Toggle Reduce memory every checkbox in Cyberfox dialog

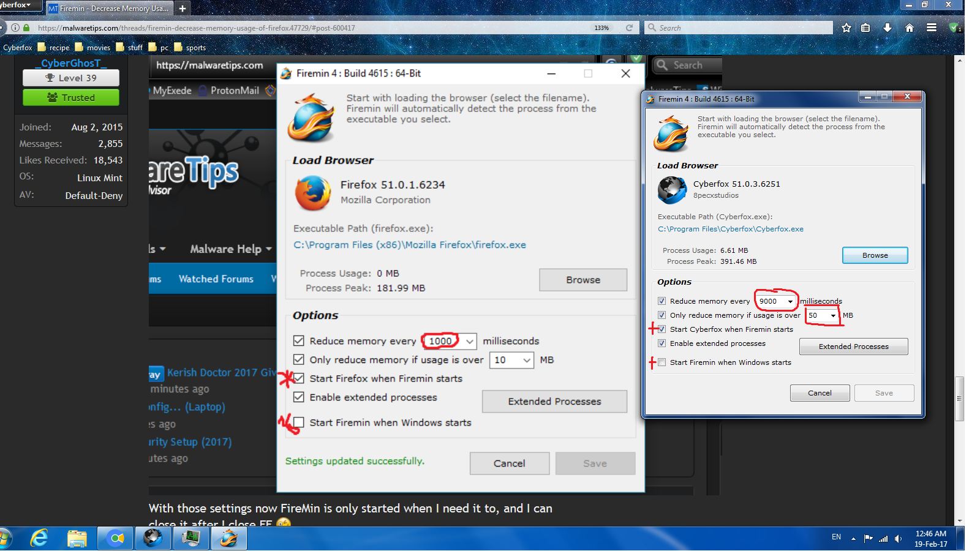661,301
